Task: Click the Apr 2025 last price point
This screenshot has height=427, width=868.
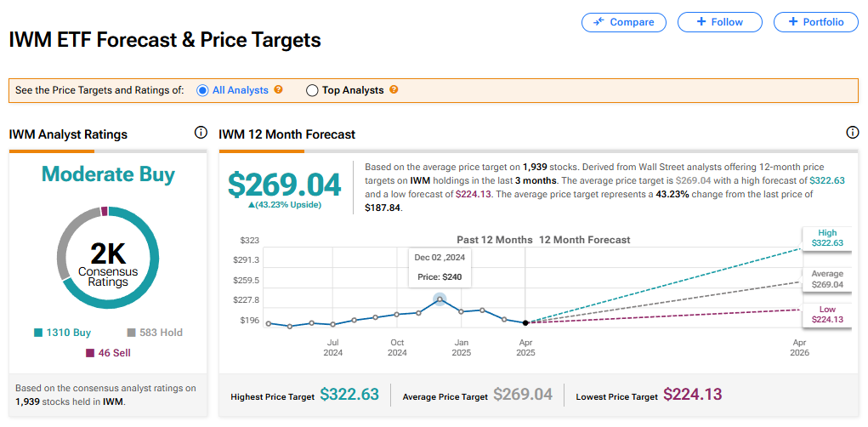Action: (525, 322)
